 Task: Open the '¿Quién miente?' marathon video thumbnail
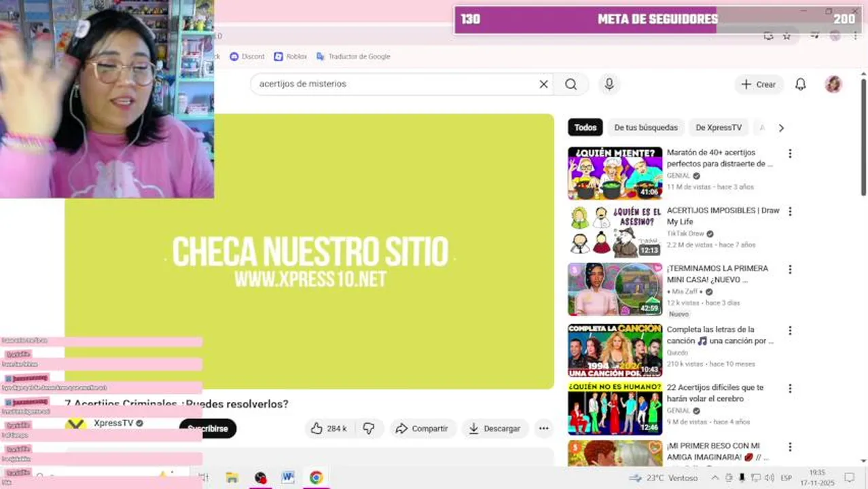[x=615, y=173]
